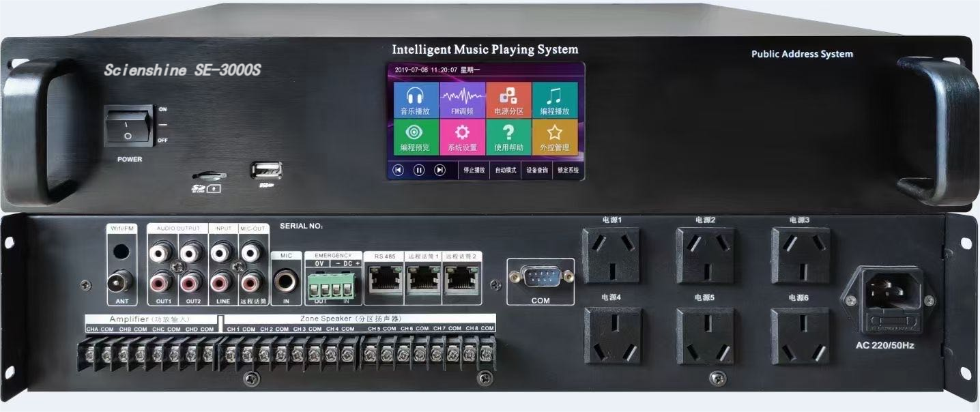Click the red LINE input jack
Screen dimensions: 980x412
point(220,281)
